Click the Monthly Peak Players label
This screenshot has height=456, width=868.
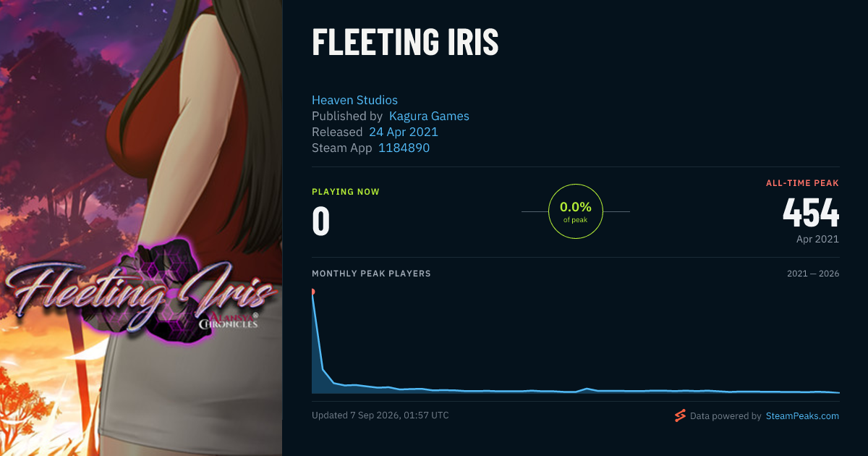(371, 274)
